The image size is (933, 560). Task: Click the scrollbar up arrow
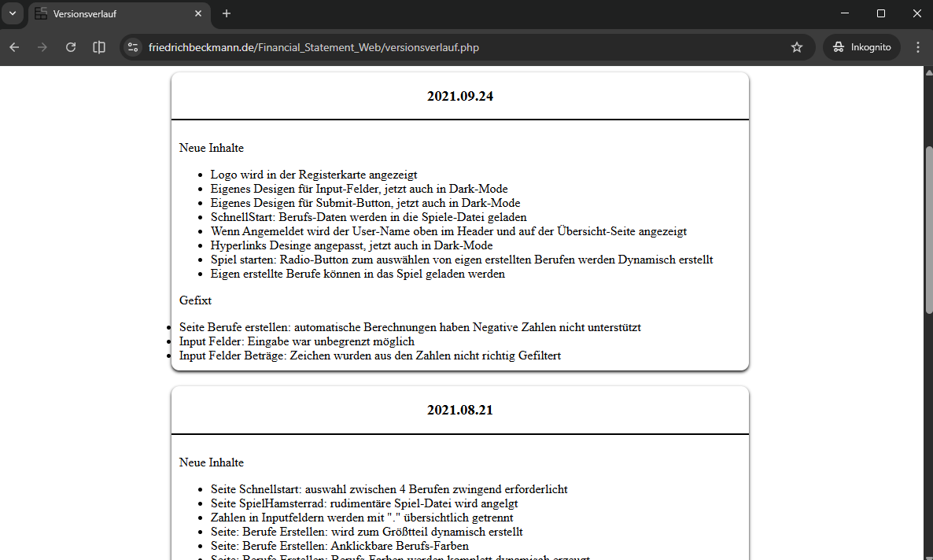[929, 72]
